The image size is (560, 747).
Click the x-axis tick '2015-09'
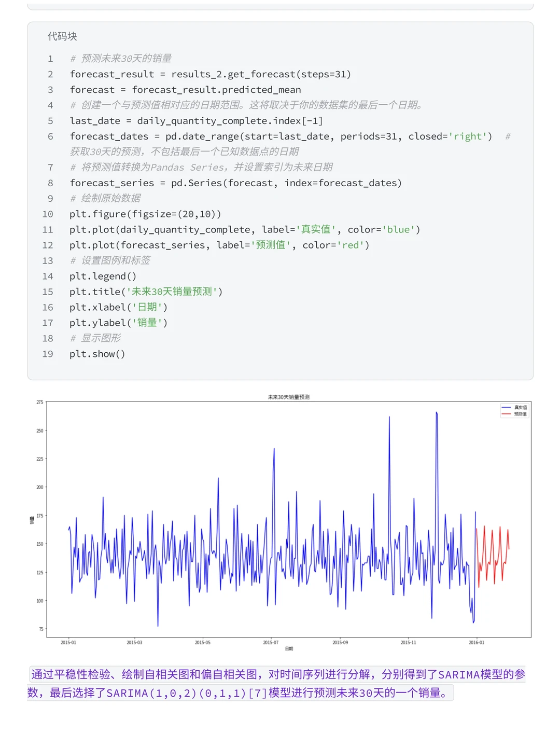tap(340, 643)
